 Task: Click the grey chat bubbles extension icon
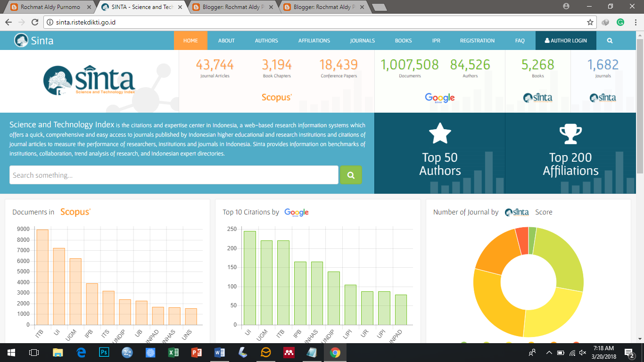[x=606, y=22]
